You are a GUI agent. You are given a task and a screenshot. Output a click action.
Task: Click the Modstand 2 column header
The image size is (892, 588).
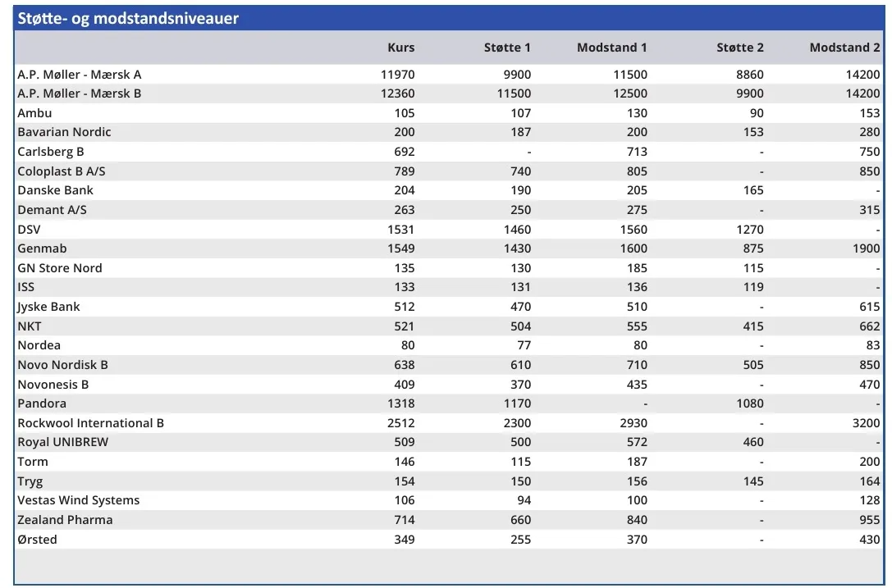tap(844, 48)
